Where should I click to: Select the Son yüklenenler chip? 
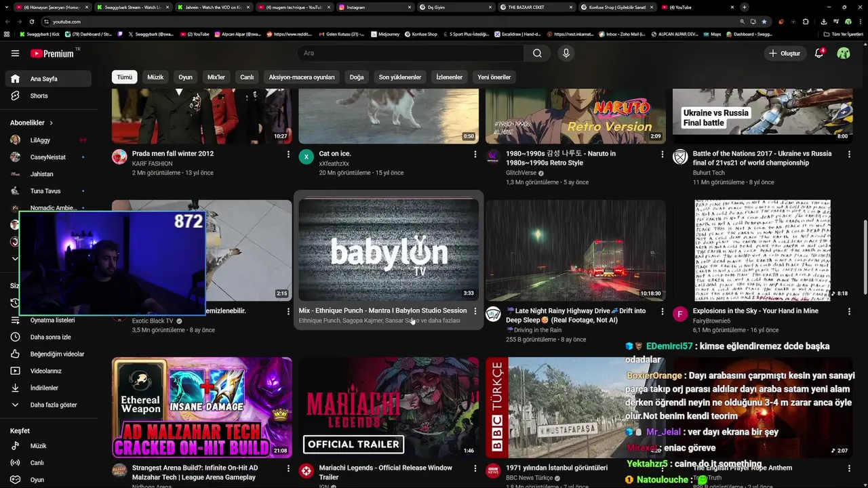pyautogui.click(x=400, y=77)
